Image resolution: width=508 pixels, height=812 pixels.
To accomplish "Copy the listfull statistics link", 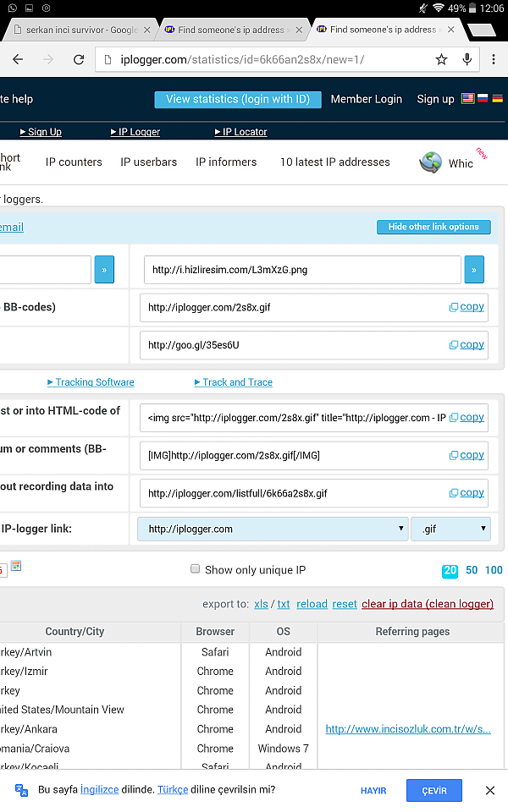I will [467, 492].
